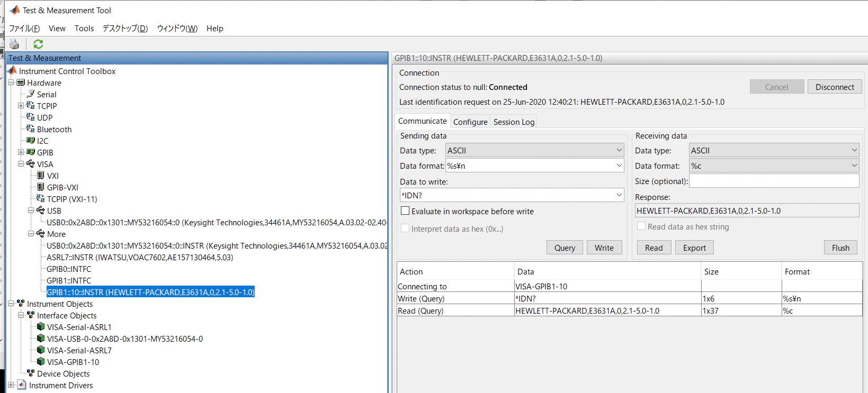Select the GPIB0::INTFC tree item
Screen dimensions: 868x393
69,269
